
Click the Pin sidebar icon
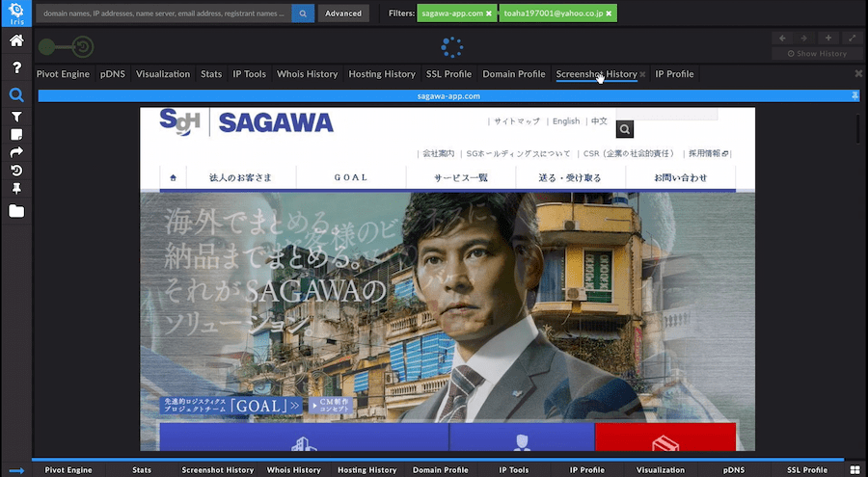[x=16, y=189]
